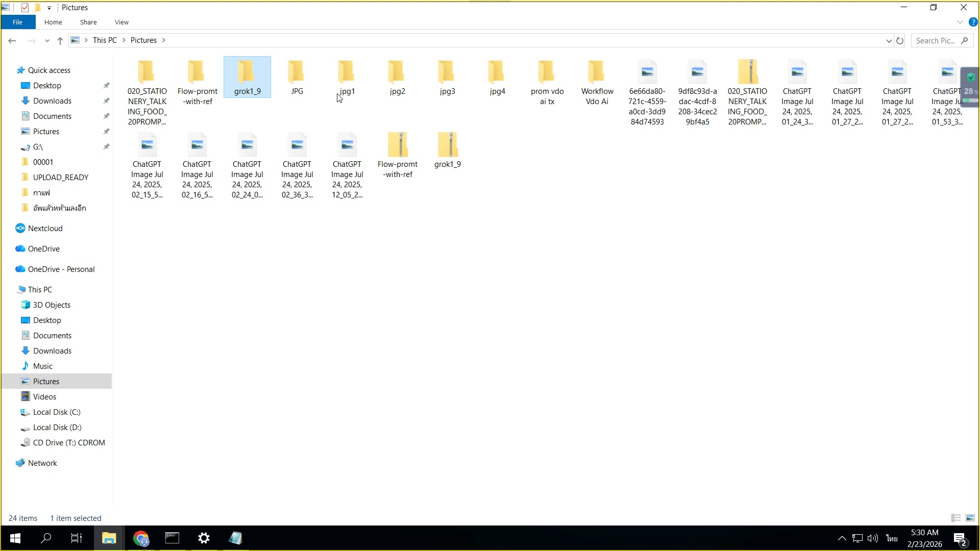Switch to details view layout
The width and height of the screenshot is (980, 551).
click(956, 518)
